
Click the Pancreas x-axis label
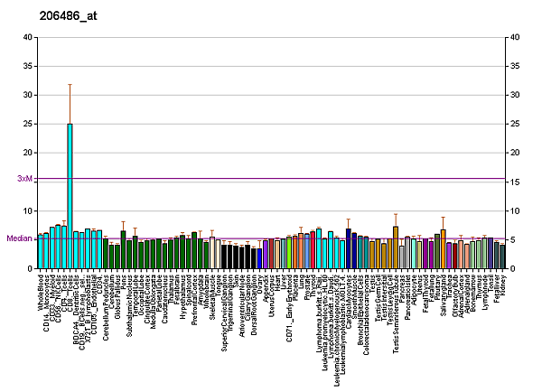402,289
